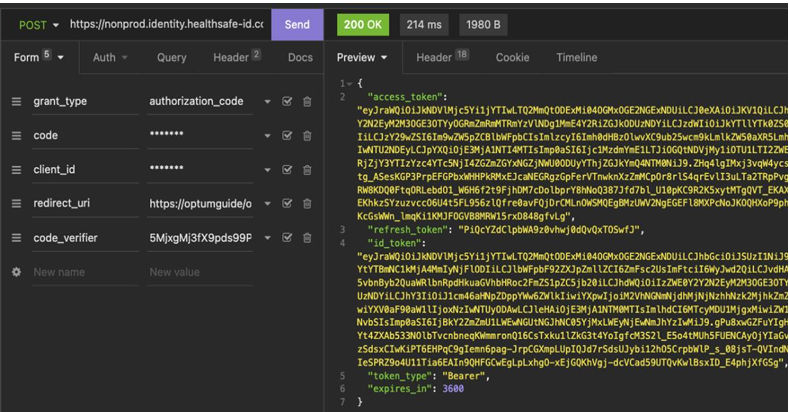Click "id_token" key in response
The width and height of the screenshot is (789, 412).
click(394, 243)
